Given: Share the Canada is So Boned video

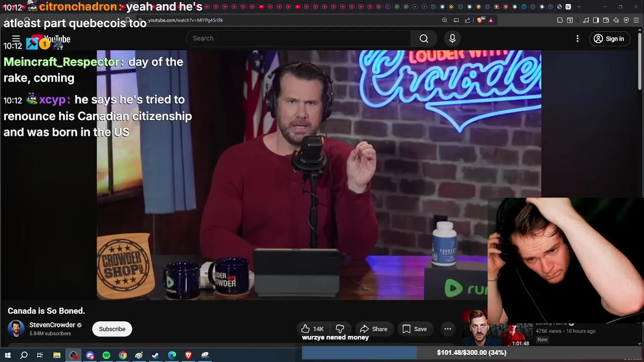Looking at the screenshot, I should [373, 329].
